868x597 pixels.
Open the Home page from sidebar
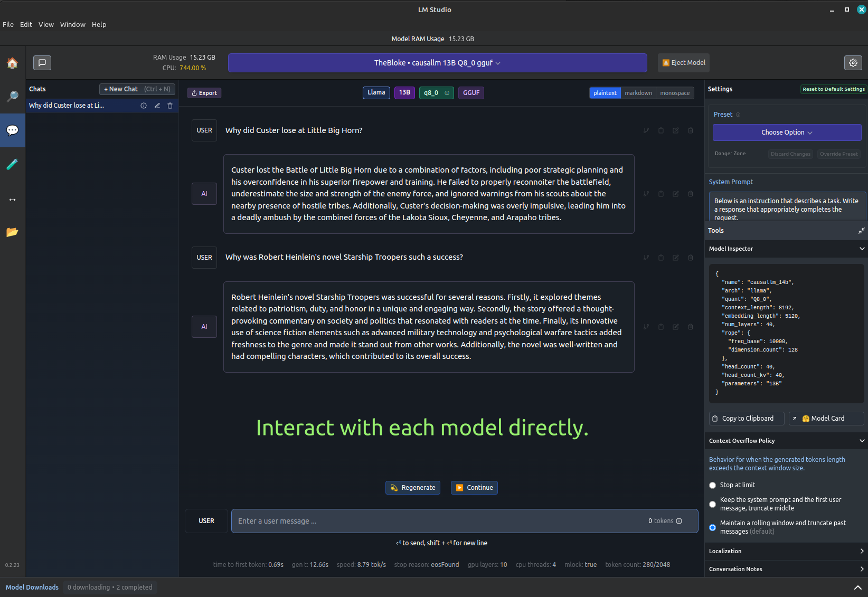12,63
